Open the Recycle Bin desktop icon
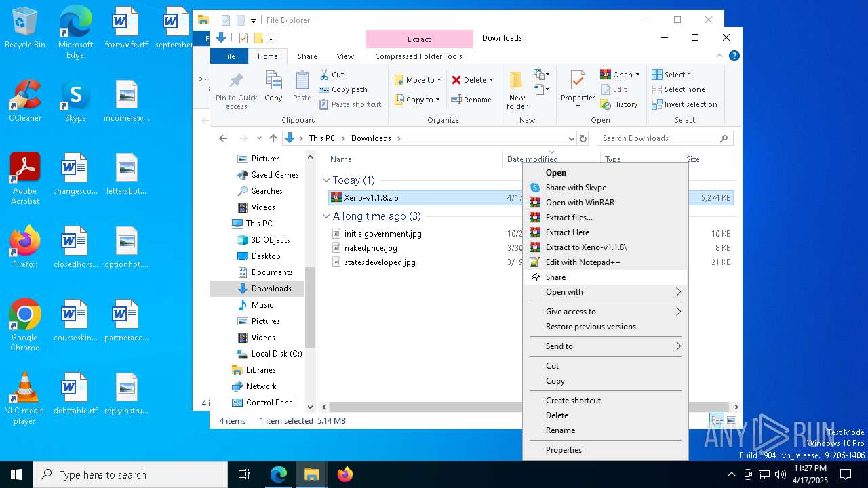Viewport: 868px width, 488px height. click(x=25, y=28)
